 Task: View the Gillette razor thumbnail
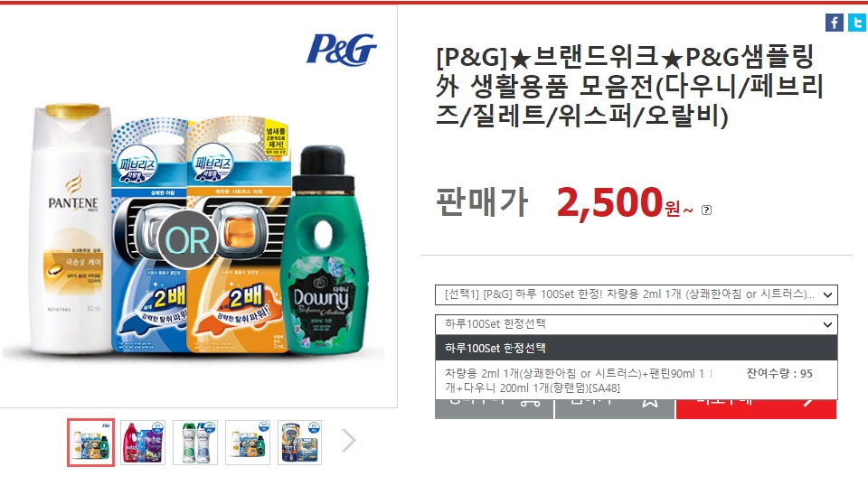(x=299, y=443)
